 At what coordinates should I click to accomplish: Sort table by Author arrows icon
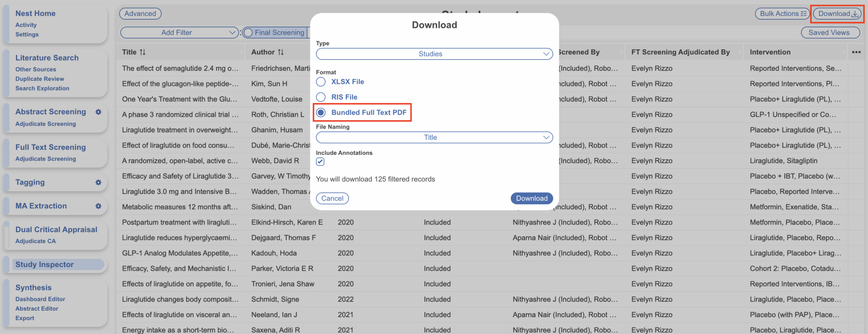pyautogui.click(x=281, y=52)
